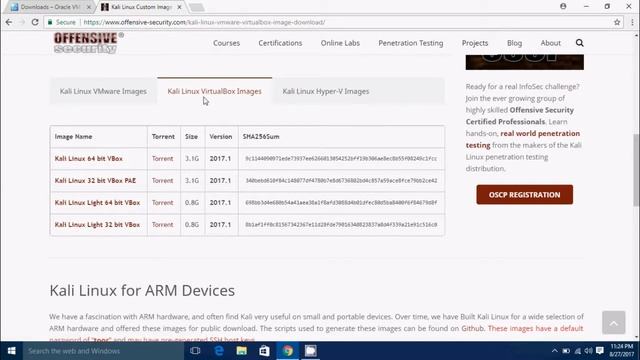Download Kali Linux 64 bit VBox
Image resolution: width=640 pixels, height=360 pixels.
click(x=89, y=158)
